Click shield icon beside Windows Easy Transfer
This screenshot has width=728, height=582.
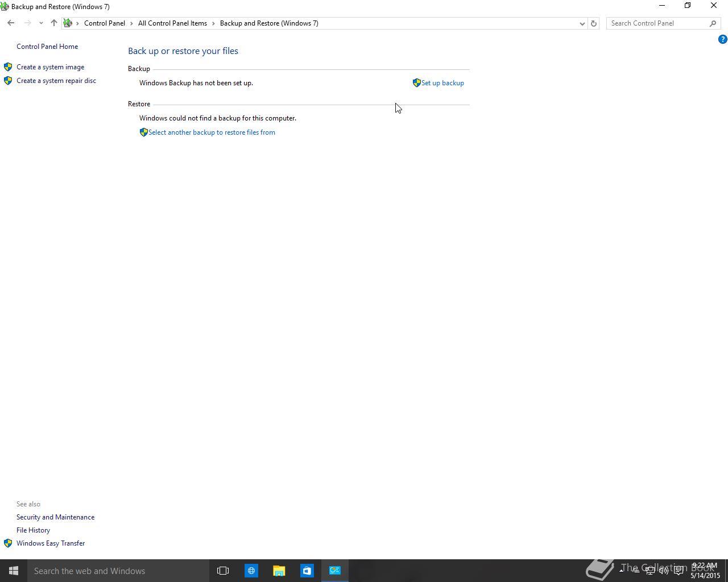8,543
